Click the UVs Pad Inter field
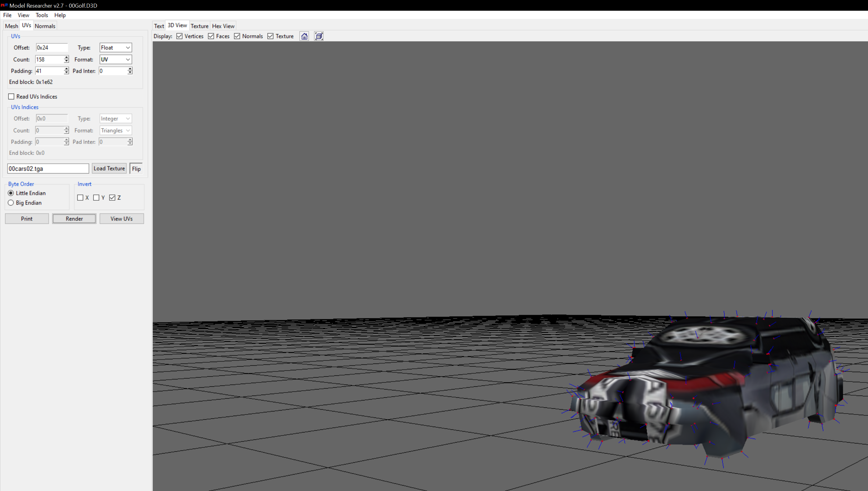Screen dimensions: 868x491 click(113, 71)
